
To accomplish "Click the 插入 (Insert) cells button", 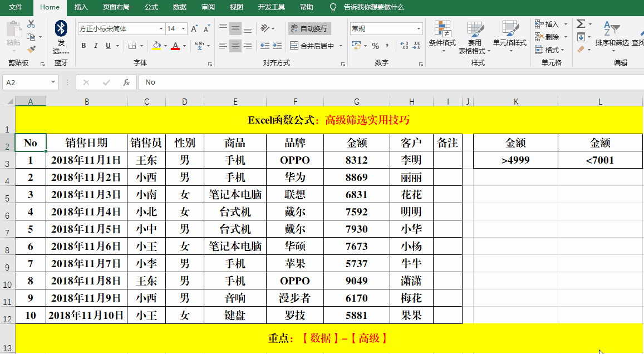I will 547,24.
